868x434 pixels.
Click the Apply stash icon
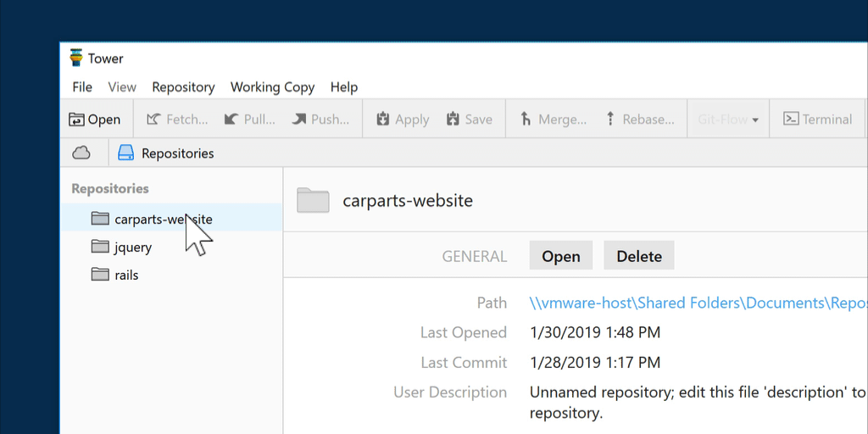(x=383, y=120)
